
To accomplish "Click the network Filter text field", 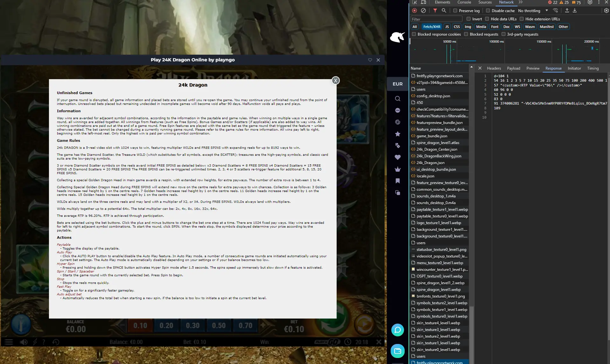I will [436, 19].
